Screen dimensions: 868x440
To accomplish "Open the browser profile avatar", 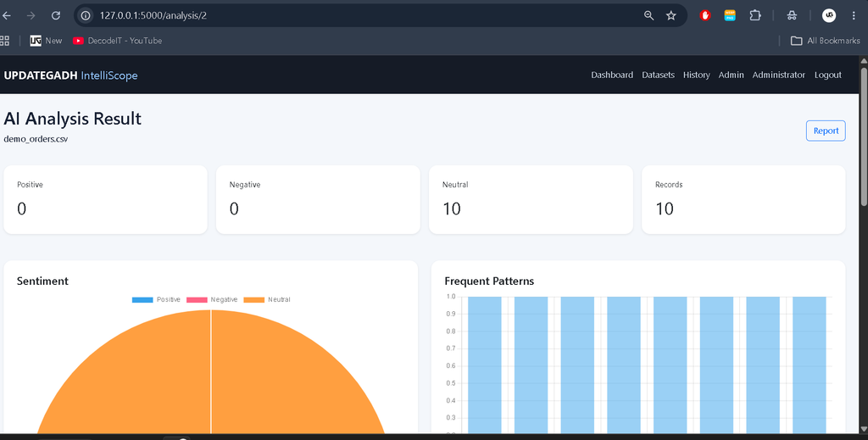I will 829,15.
